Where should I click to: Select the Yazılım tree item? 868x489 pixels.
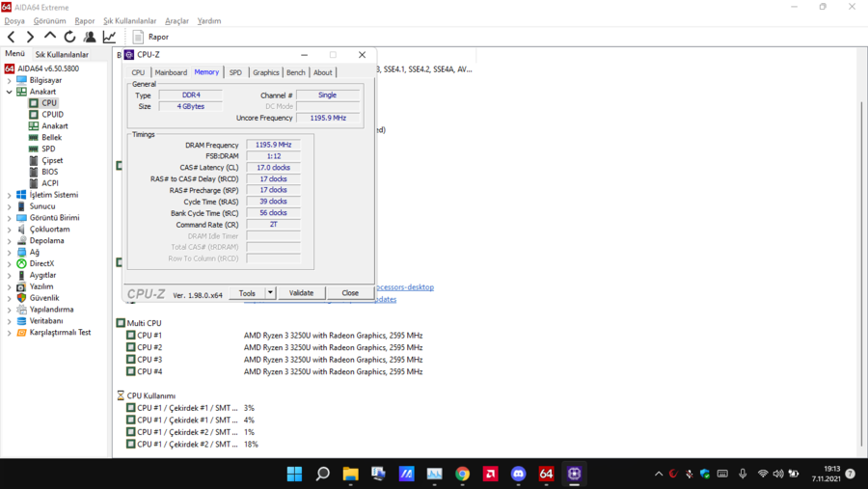[x=41, y=286]
